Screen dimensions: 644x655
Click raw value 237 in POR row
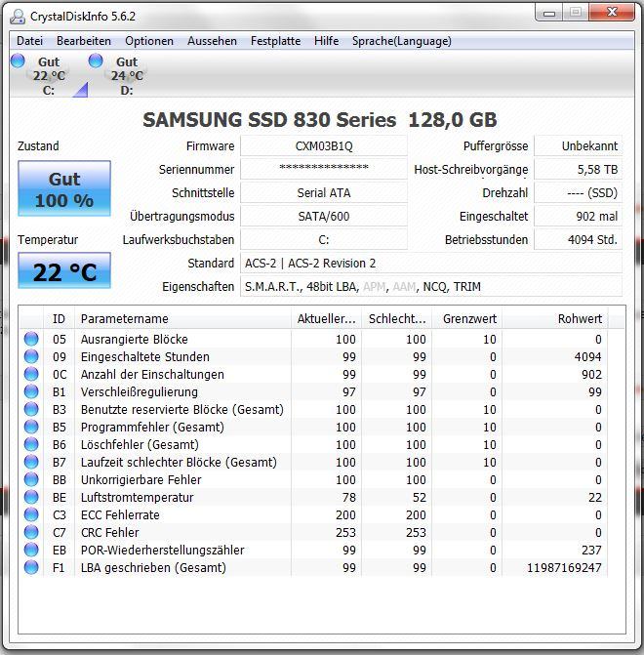pos(591,551)
